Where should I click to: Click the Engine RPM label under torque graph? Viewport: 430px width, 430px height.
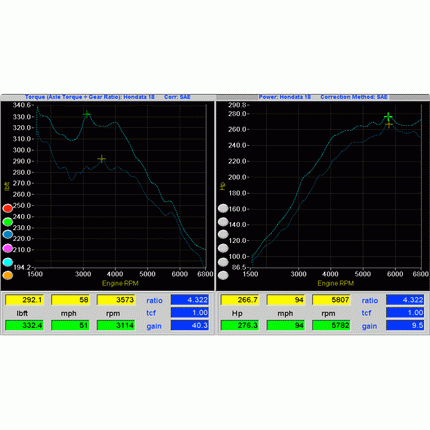point(120,283)
